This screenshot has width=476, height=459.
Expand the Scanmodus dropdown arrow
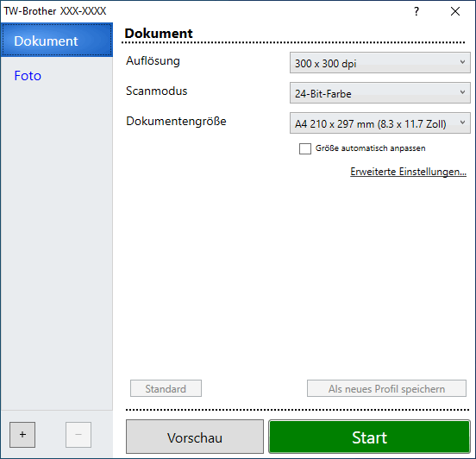pyautogui.click(x=462, y=92)
